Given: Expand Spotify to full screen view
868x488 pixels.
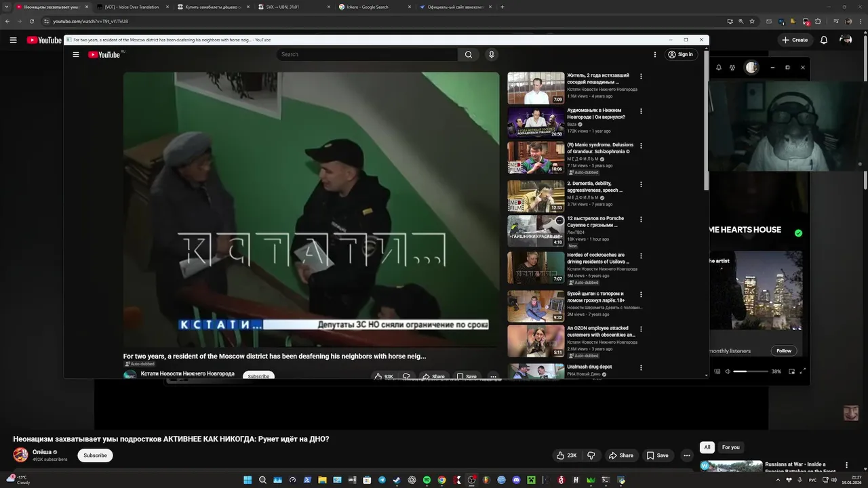Looking at the screenshot, I should pyautogui.click(x=803, y=371).
